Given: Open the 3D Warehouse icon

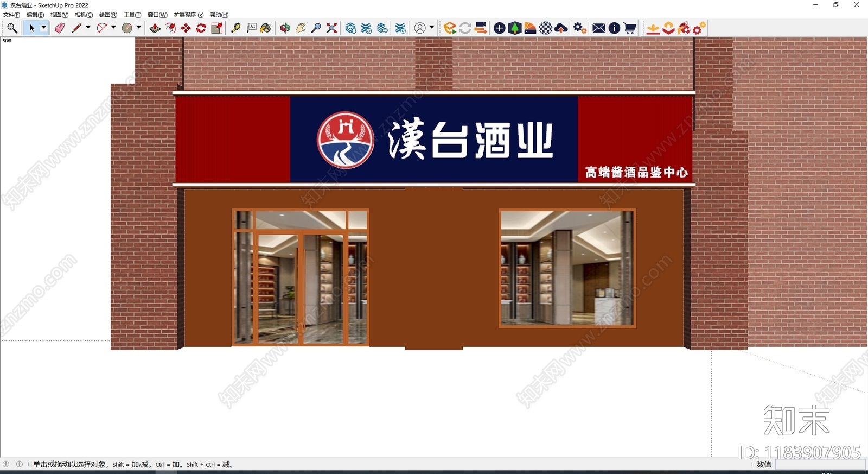Looking at the screenshot, I should tap(351, 28).
